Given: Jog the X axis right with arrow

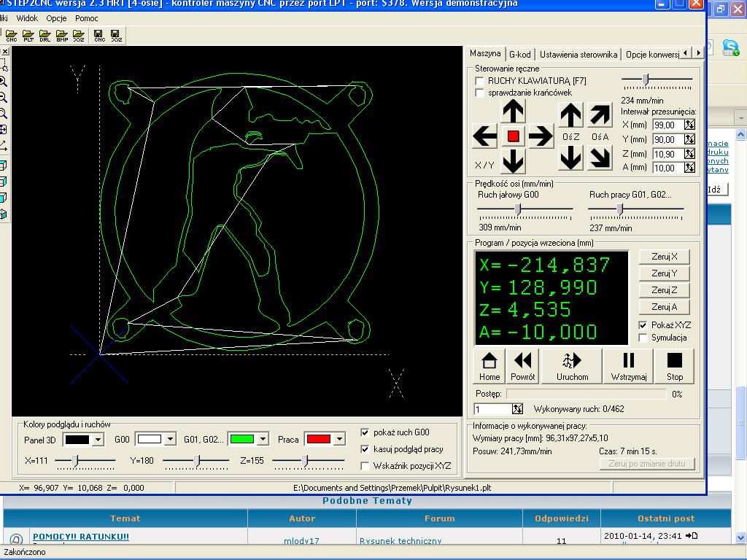Looking at the screenshot, I should [541, 136].
